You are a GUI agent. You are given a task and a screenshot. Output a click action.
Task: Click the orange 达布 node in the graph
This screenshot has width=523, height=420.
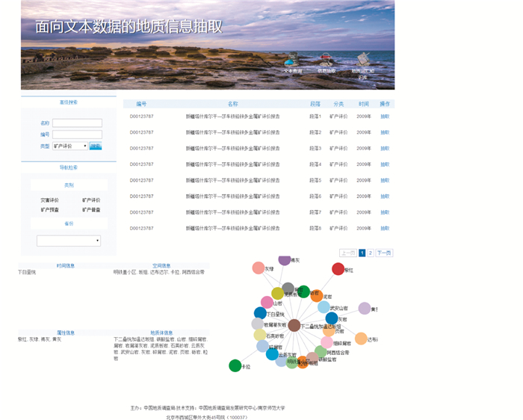[x=361, y=339]
